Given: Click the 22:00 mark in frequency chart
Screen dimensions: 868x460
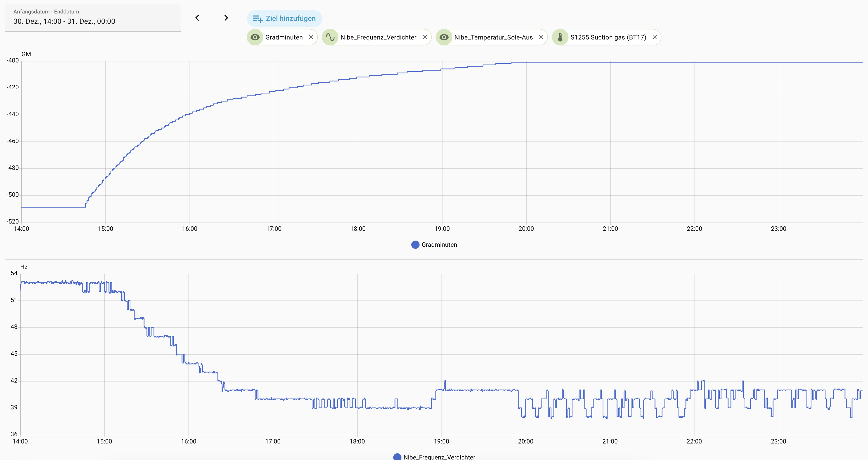Looking at the screenshot, I should [694, 441].
